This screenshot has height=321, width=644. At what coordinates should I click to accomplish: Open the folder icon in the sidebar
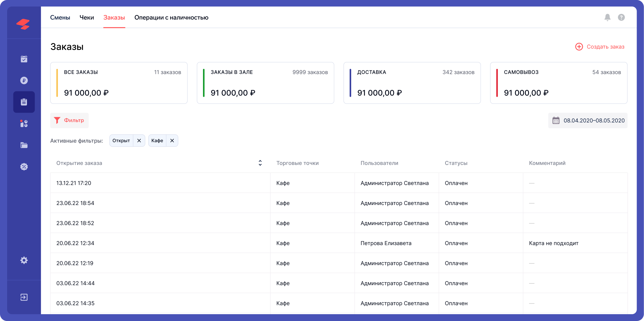pyautogui.click(x=24, y=145)
